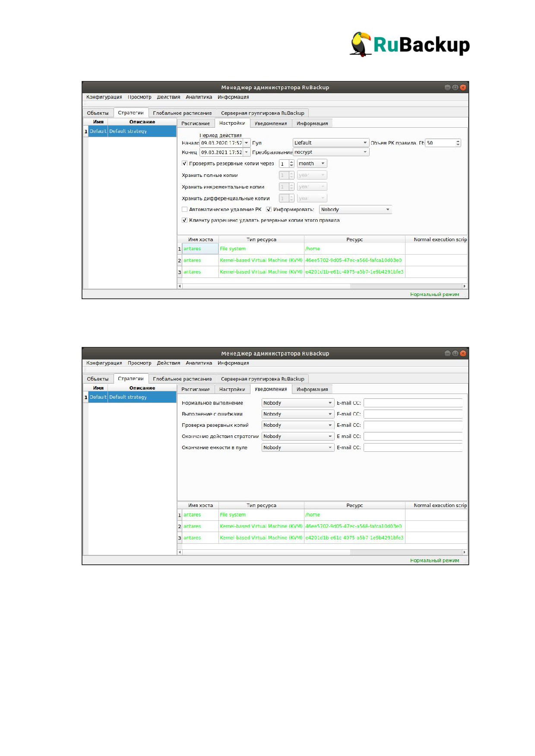This screenshot has width=535, height=756.
Task: Select resource e4201d1b row in the Настройки window
Action: [322, 272]
